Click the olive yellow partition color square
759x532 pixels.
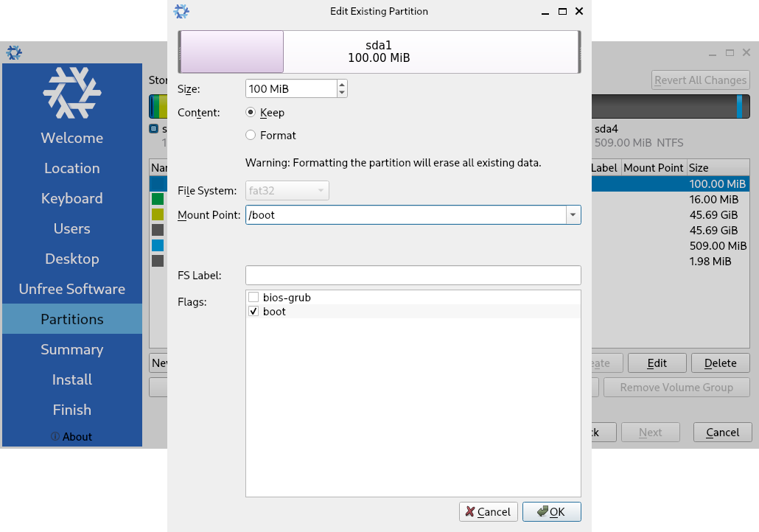158,214
